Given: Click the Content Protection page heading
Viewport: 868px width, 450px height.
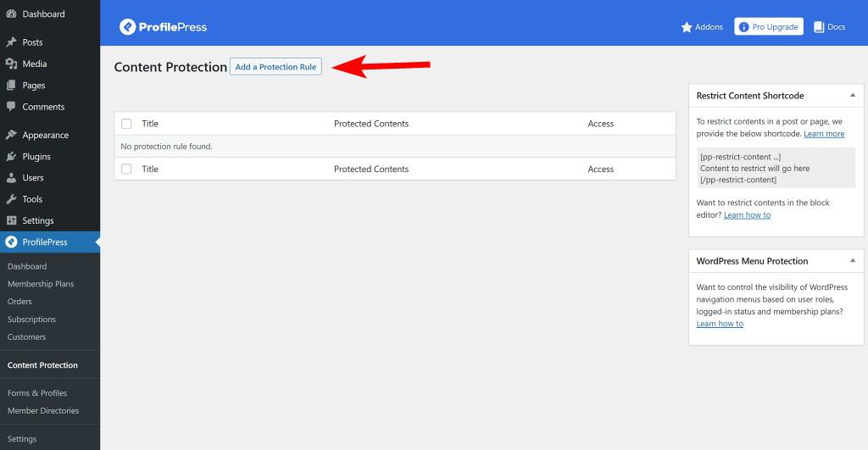Looking at the screenshot, I should coord(170,67).
